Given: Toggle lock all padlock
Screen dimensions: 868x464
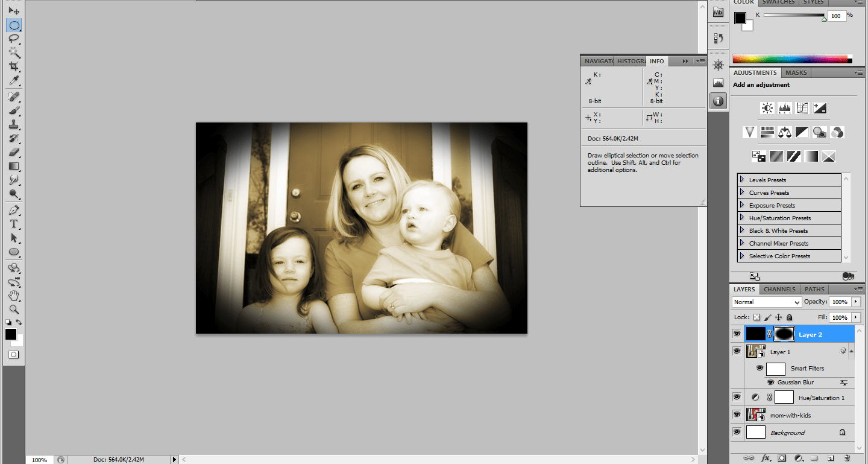Looking at the screenshot, I should (790, 317).
